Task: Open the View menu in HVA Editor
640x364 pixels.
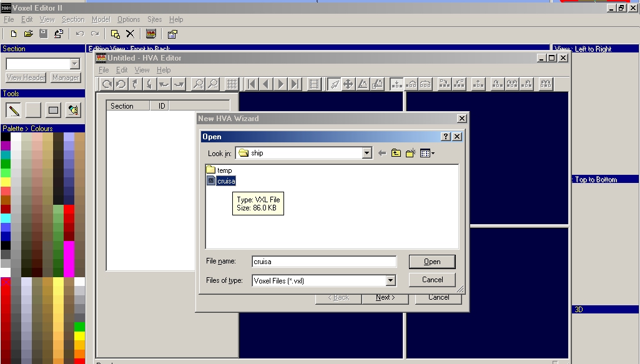Action: [x=142, y=70]
